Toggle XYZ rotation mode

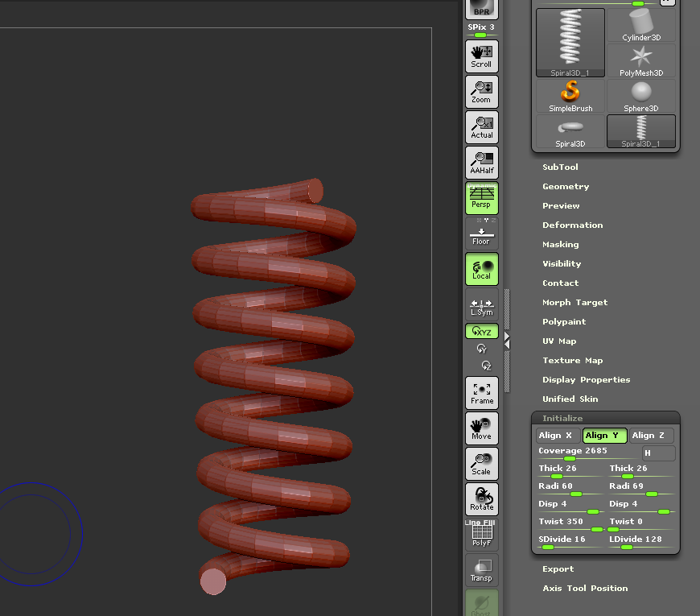pyautogui.click(x=482, y=331)
